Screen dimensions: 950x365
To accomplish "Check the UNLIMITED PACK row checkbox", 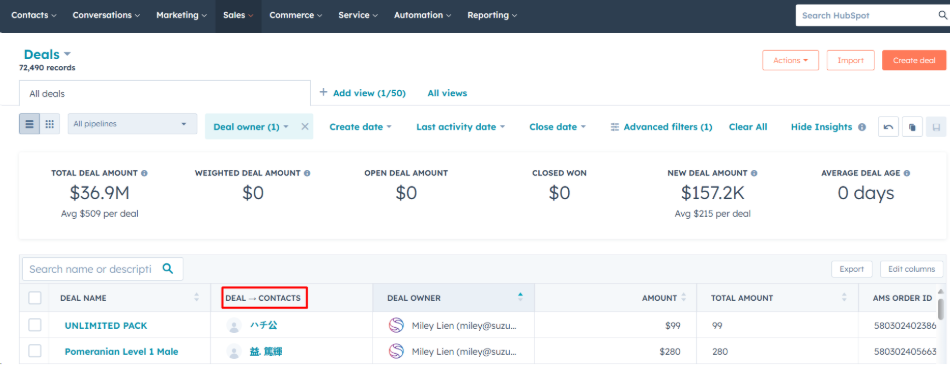I will tap(35, 325).
